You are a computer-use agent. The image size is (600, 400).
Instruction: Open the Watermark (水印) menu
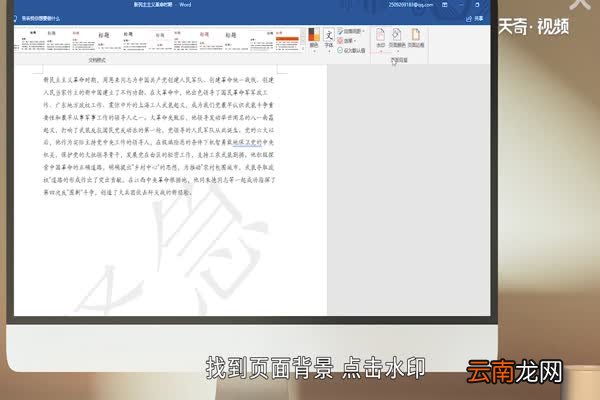tap(380, 38)
